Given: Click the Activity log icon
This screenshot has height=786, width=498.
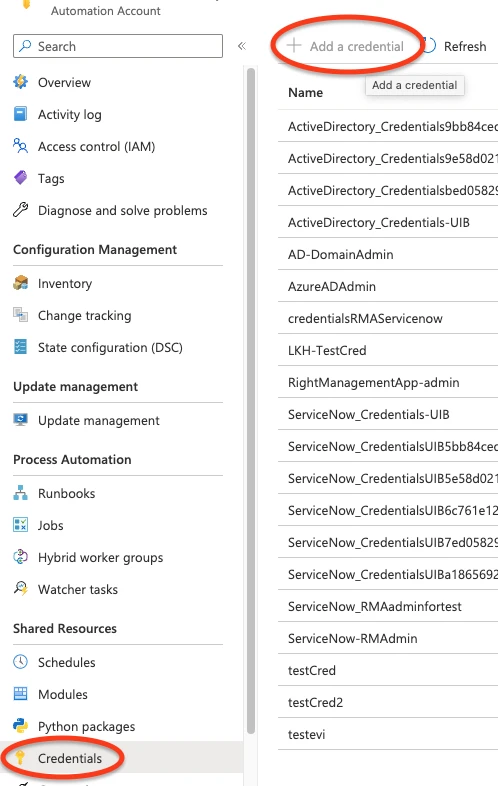Looking at the screenshot, I should click(x=21, y=114).
